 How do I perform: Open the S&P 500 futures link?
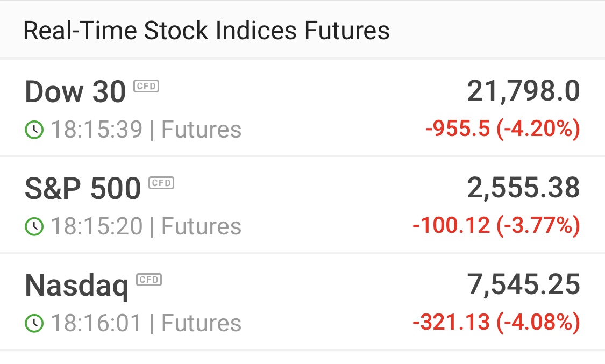83,189
